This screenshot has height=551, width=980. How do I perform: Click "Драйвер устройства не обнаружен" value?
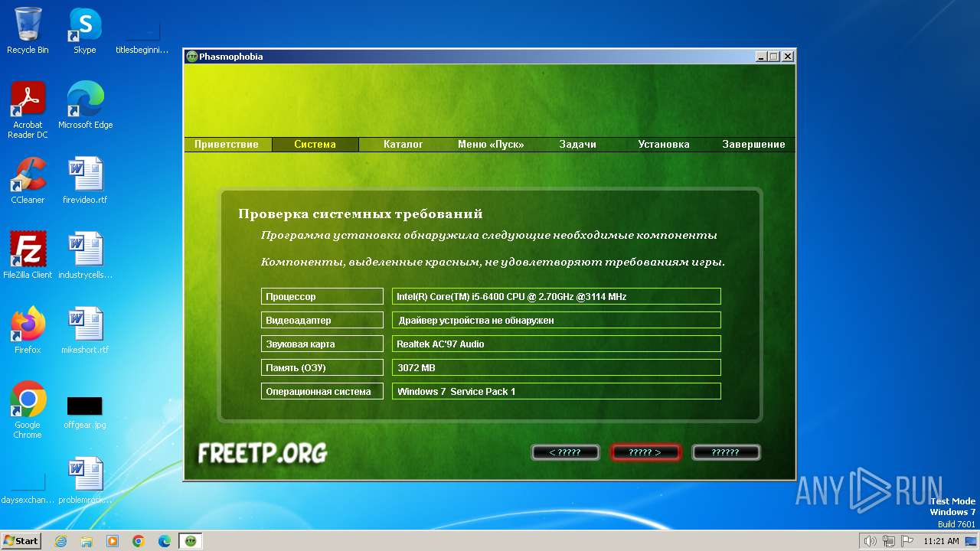[557, 321]
